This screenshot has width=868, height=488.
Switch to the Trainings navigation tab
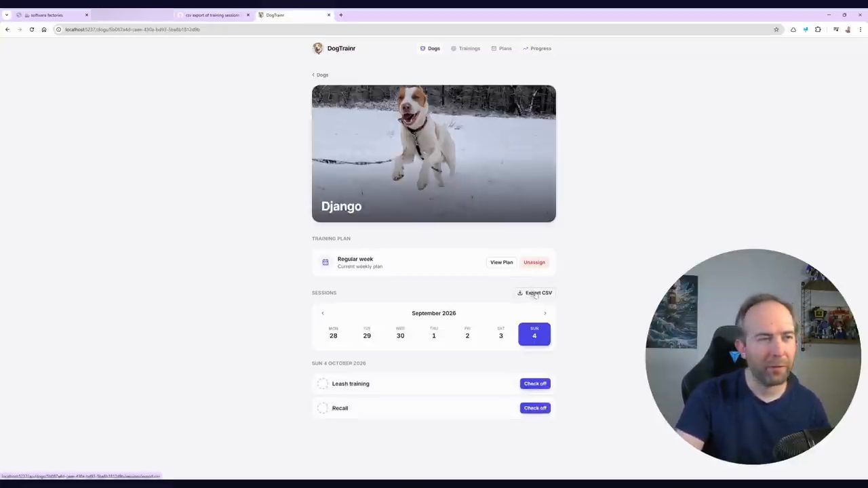[x=465, y=48]
